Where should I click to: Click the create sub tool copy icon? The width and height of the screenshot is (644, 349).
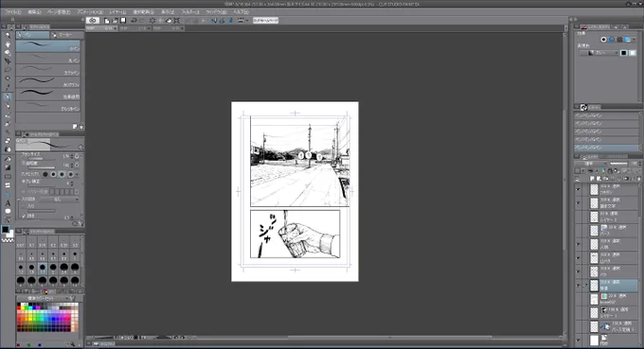coord(75,127)
